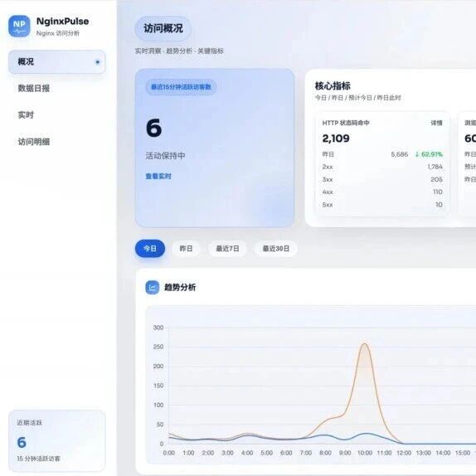Viewport: 476px width, 476px height.
Task: Click the 62.91% decrease indicator
Action: 429,154
